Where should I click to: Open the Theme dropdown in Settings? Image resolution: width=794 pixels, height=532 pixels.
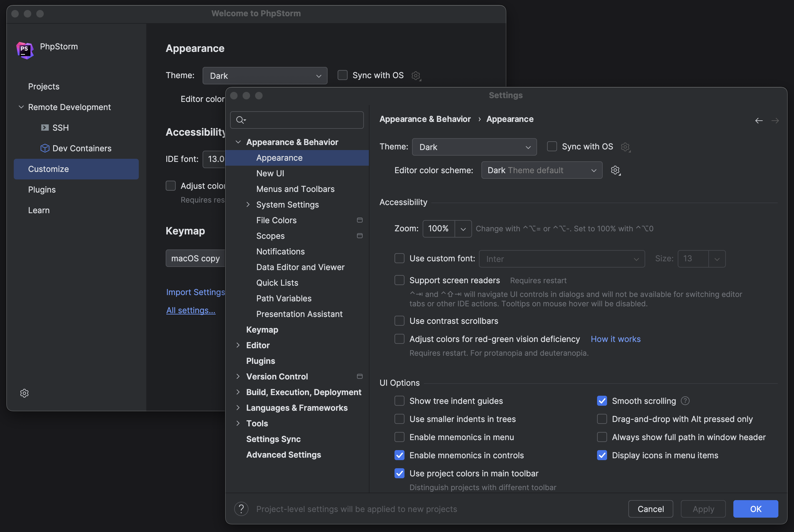click(474, 147)
